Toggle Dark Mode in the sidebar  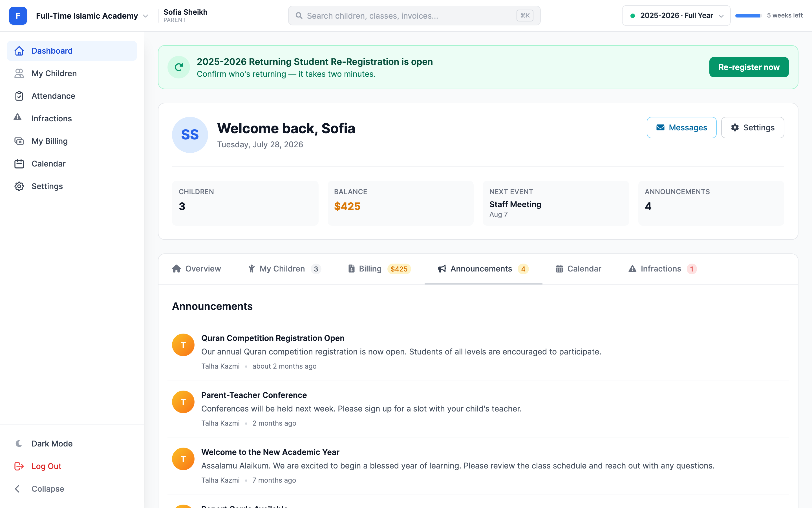[x=72, y=443]
